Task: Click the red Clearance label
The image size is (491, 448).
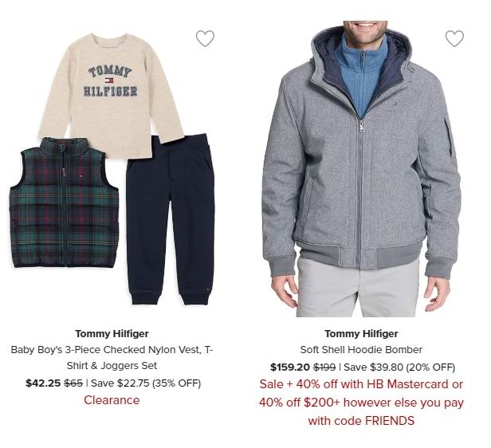Action: [112, 400]
